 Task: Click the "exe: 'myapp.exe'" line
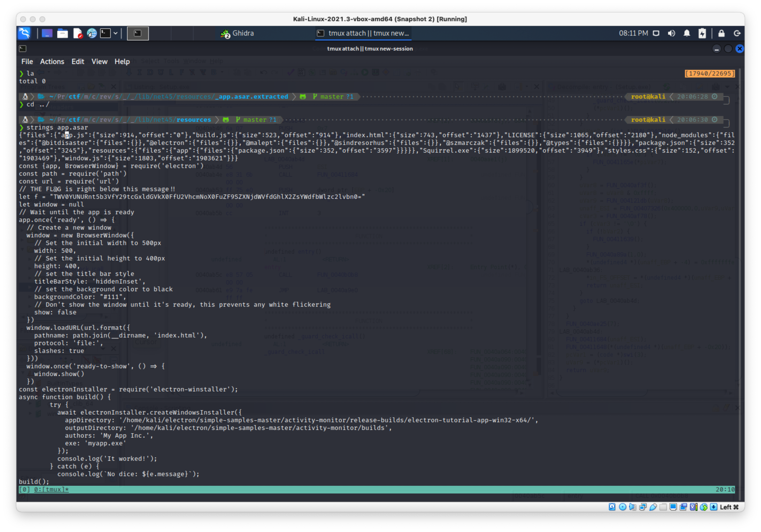96,443
